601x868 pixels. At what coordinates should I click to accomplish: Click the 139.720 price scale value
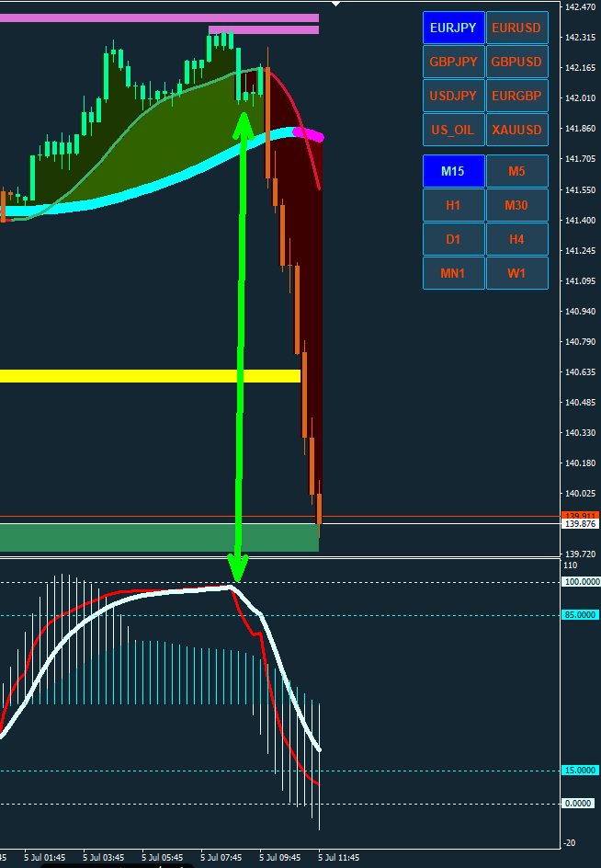pyautogui.click(x=581, y=554)
